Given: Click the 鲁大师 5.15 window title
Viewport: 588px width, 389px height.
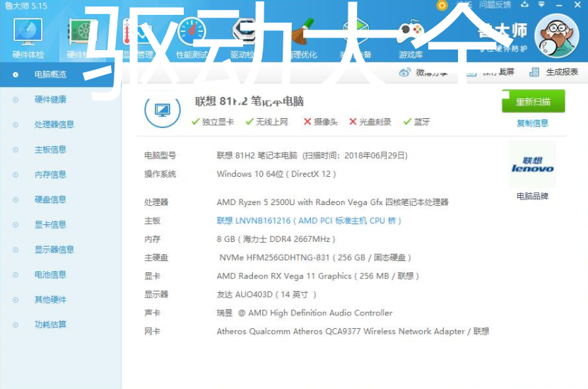Looking at the screenshot, I should 26,6.
